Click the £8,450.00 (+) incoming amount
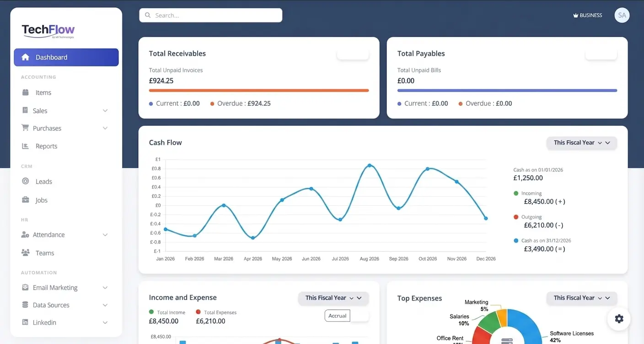644x344 pixels. click(545, 201)
